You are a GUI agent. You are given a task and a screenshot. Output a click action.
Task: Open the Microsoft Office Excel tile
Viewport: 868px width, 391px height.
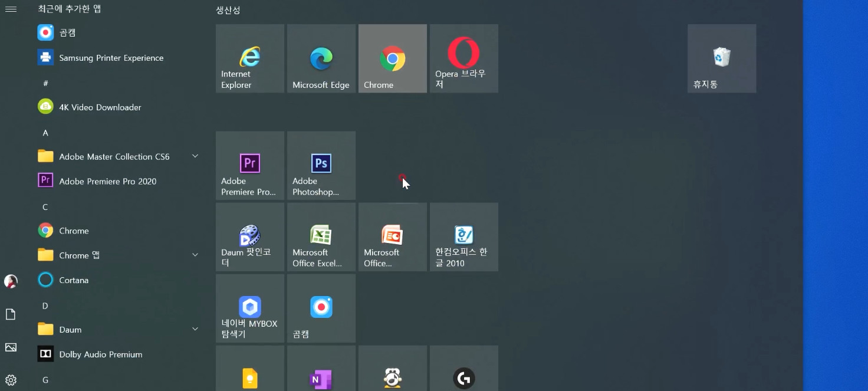[321, 237]
